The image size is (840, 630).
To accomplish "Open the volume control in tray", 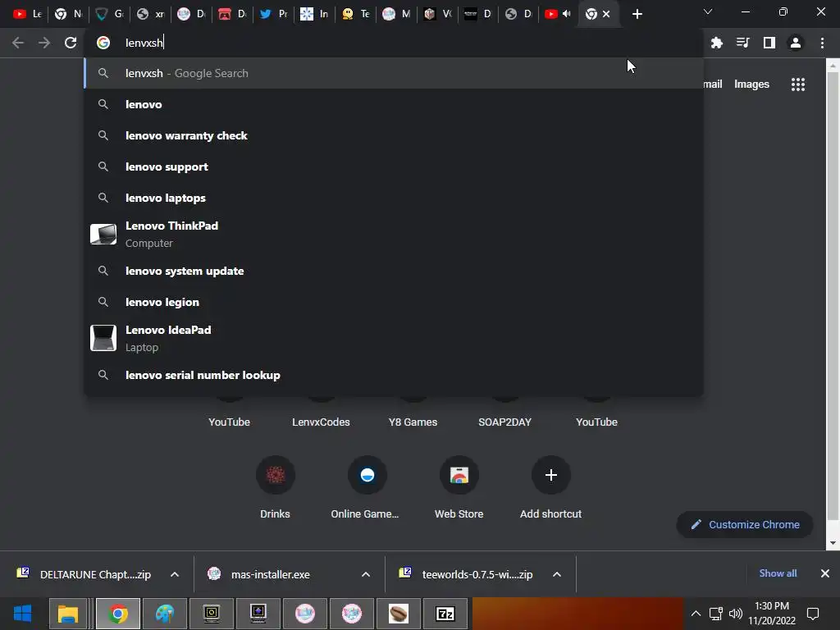I will coord(736,614).
